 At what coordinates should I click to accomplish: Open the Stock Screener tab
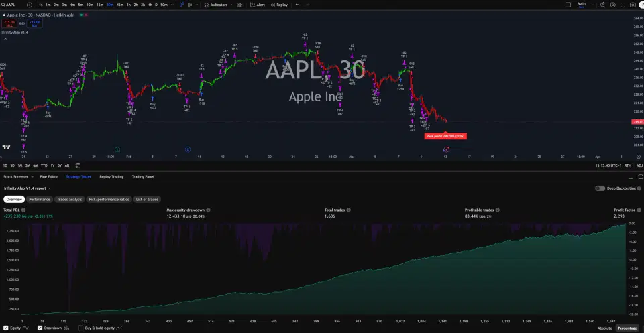[15, 177]
